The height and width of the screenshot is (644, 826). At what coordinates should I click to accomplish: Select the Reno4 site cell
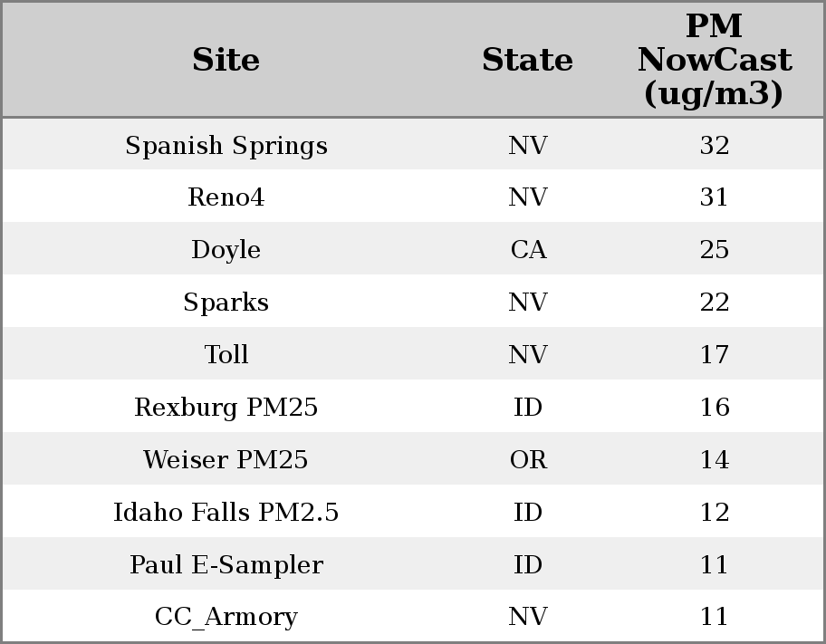[x=226, y=197]
